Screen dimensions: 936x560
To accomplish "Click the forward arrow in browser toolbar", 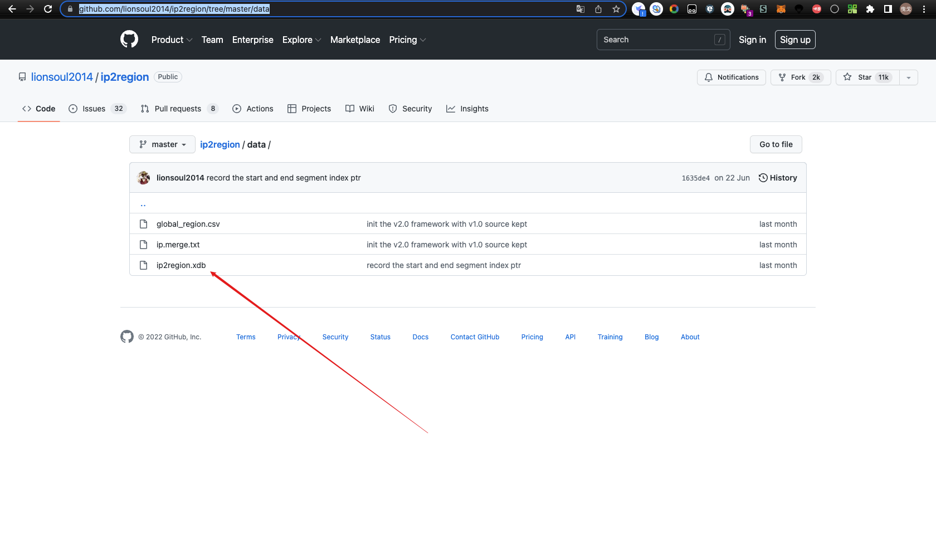I will (x=30, y=9).
